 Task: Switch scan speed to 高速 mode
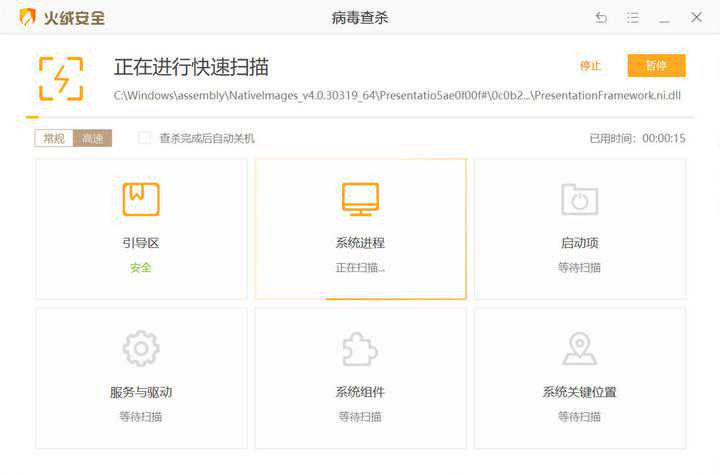coord(93,138)
